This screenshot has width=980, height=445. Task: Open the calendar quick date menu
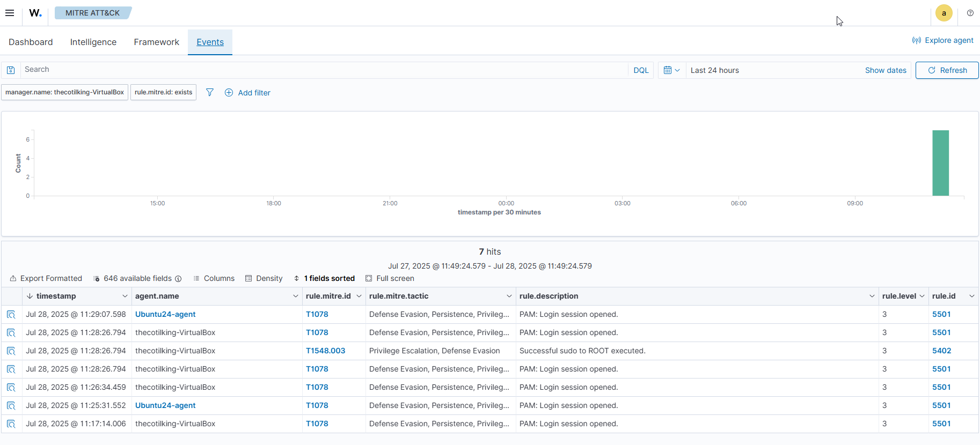[x=671, y=70]
